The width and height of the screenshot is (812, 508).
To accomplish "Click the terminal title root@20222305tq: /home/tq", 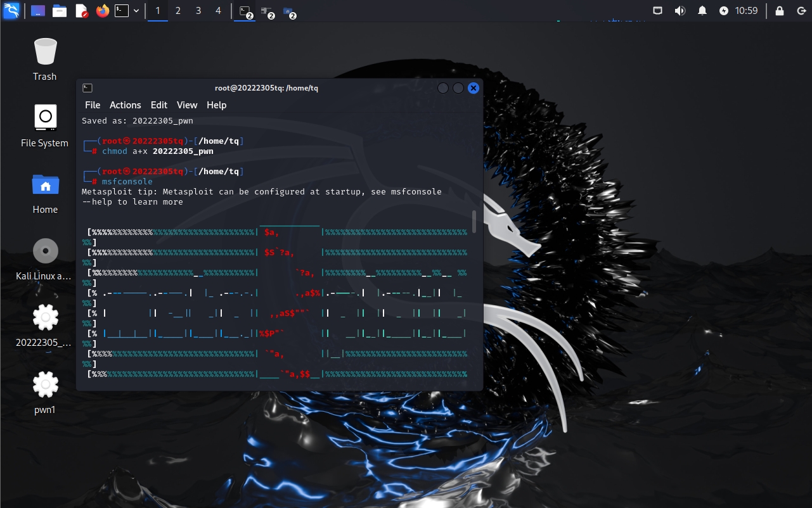I will 267,88.
